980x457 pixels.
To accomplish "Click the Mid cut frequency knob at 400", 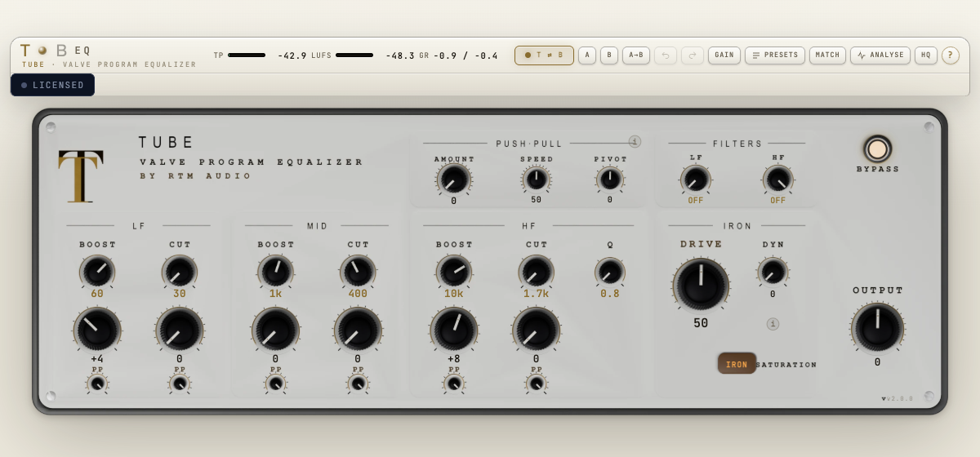I will 358,271.
